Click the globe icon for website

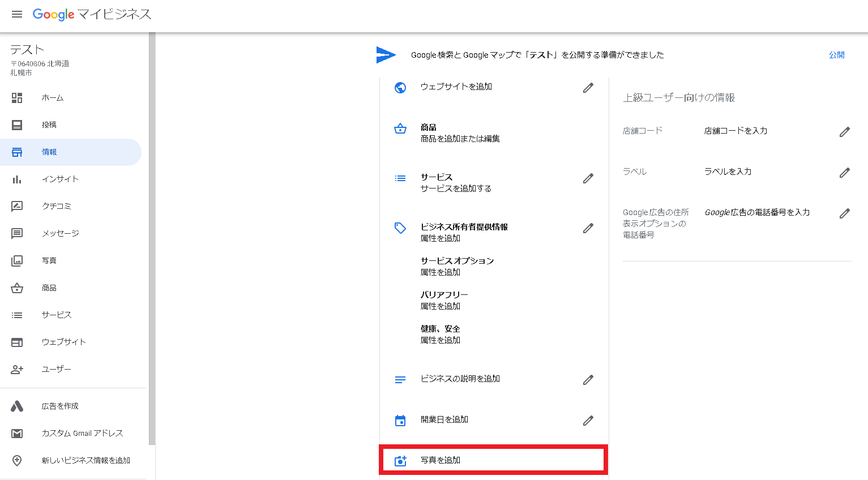click(x=400, y=88)
